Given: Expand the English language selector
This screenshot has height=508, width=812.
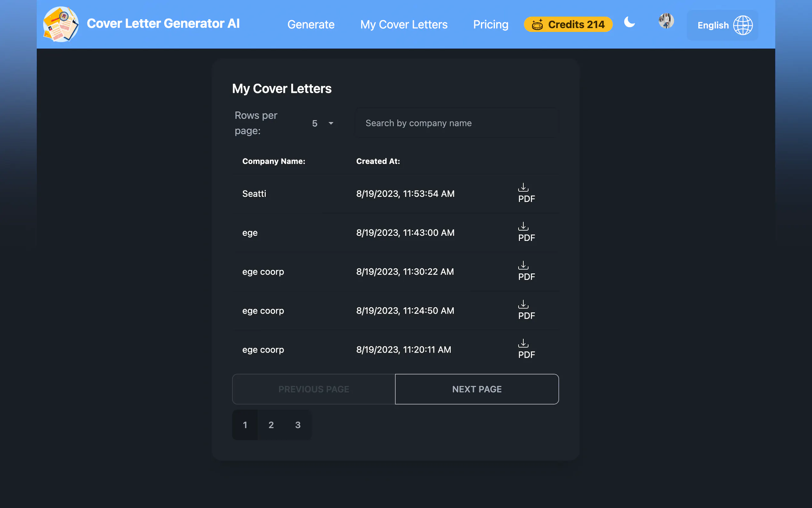Looking at the screenshot, I should point(713,25).
